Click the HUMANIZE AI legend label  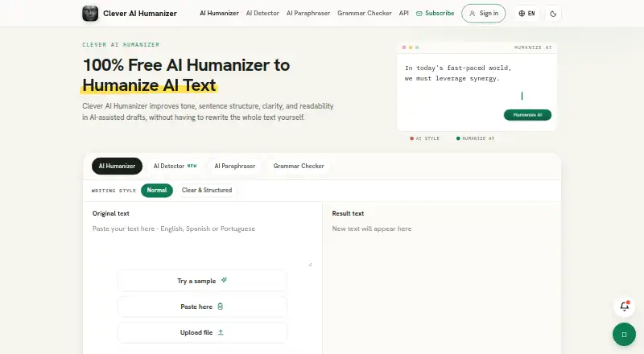point(475,138)
